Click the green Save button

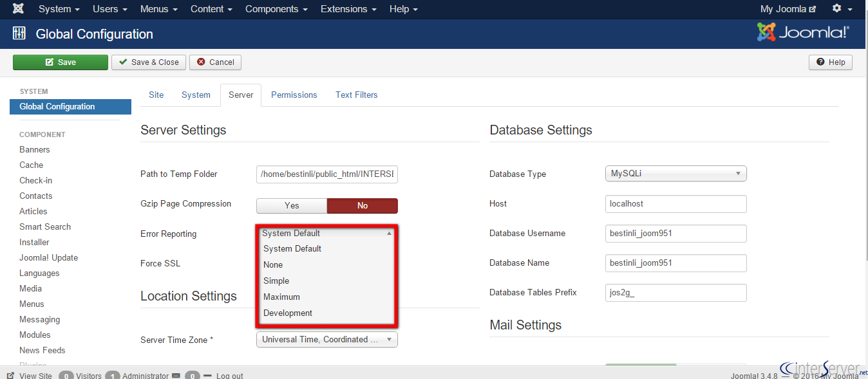pos(61,62)
